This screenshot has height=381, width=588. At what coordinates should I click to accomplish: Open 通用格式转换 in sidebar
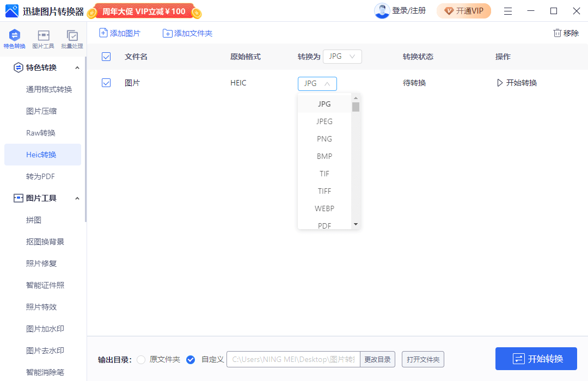tap(49, 89)
